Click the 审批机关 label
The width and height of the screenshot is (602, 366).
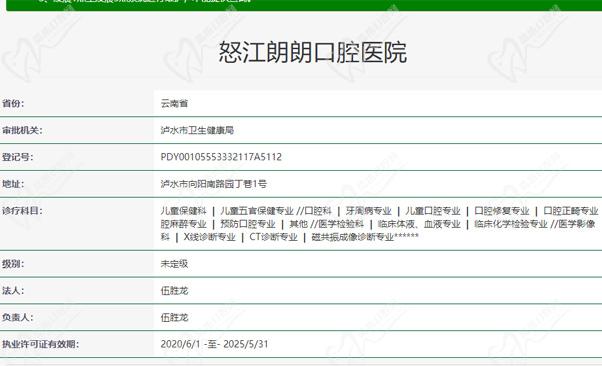tap(22, 130)
